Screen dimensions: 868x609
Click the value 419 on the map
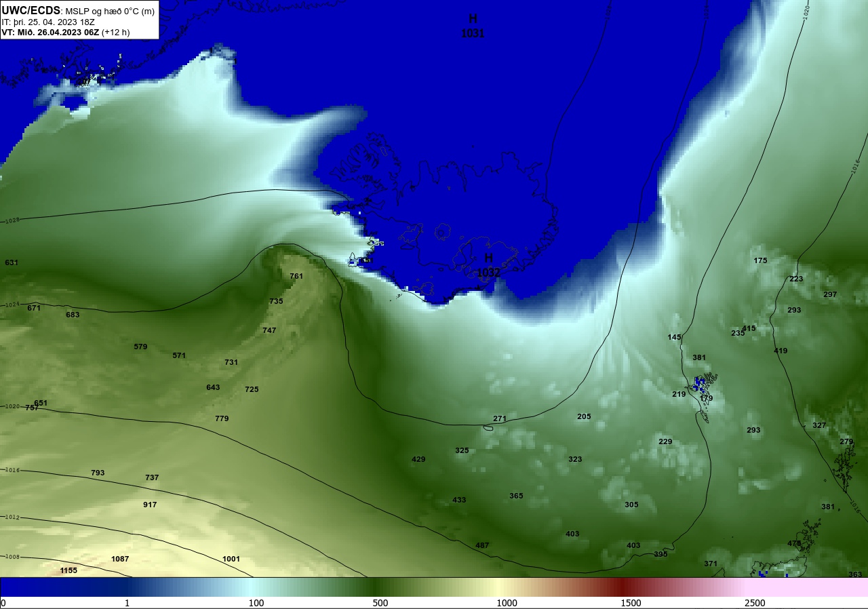click(x=781, y=351)
